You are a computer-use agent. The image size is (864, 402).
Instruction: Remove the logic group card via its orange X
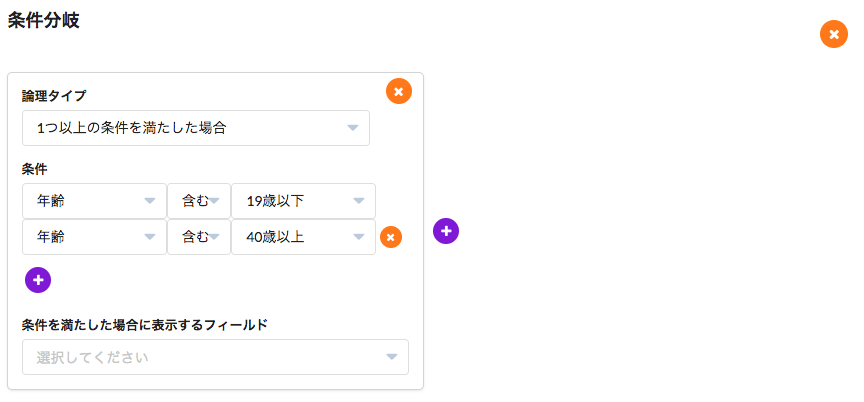coord(398,91)
